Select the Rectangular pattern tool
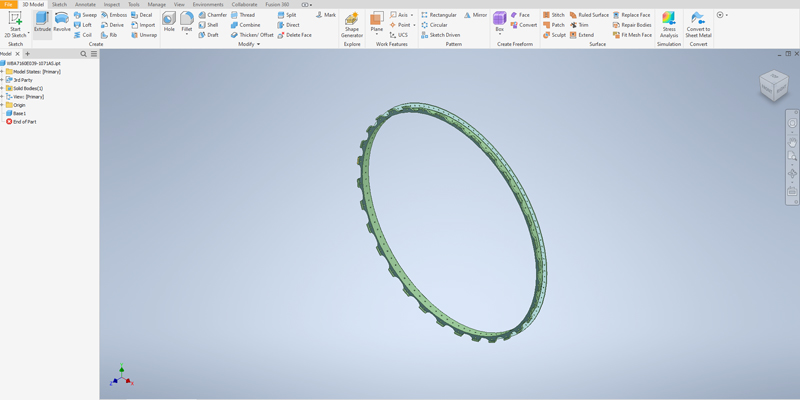The image size is (800, 400). coord(439,15)
